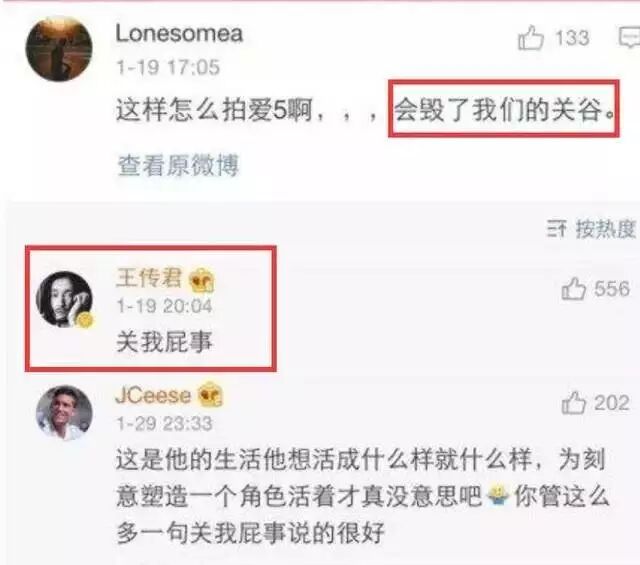Image resolution: width=640 pixels, height=565 pixels.
Task: Open 王传君's profile via username
Action: coord(149,278)
